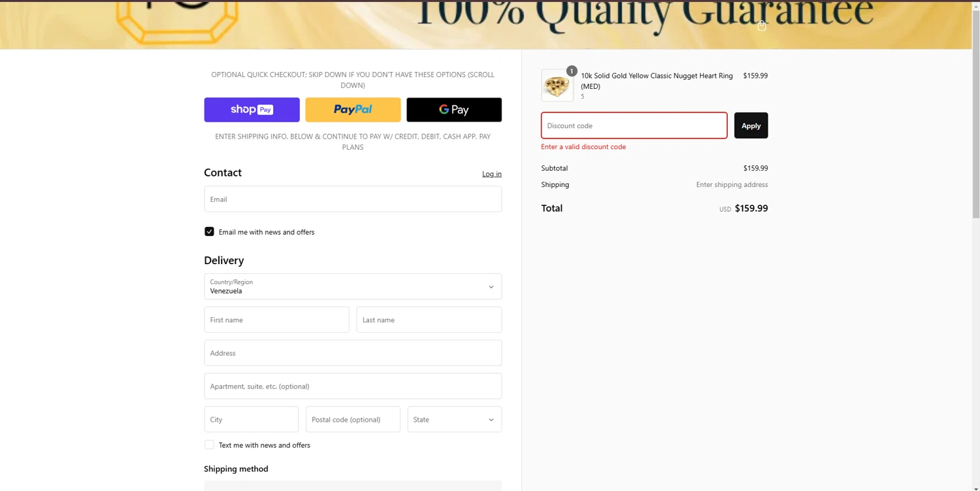Pay with Shop Pay button
This screenshot has height=491, width=980.
click(x=252, y=110)
